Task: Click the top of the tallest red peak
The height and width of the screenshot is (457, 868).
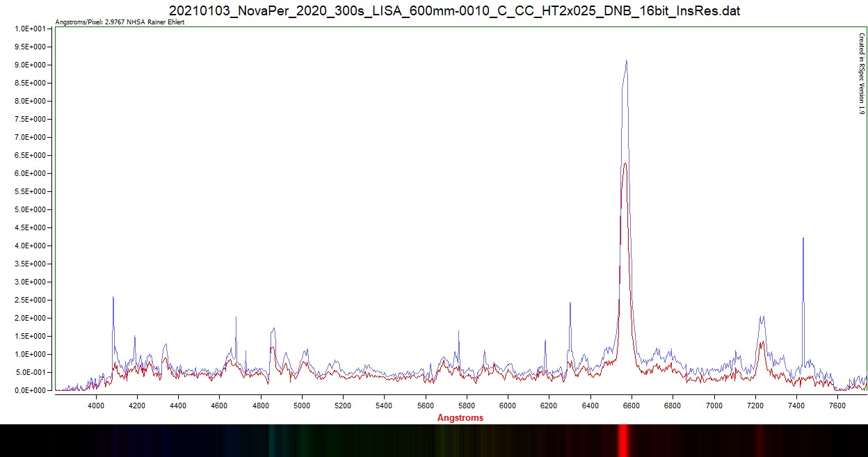Action: (625, 164)
